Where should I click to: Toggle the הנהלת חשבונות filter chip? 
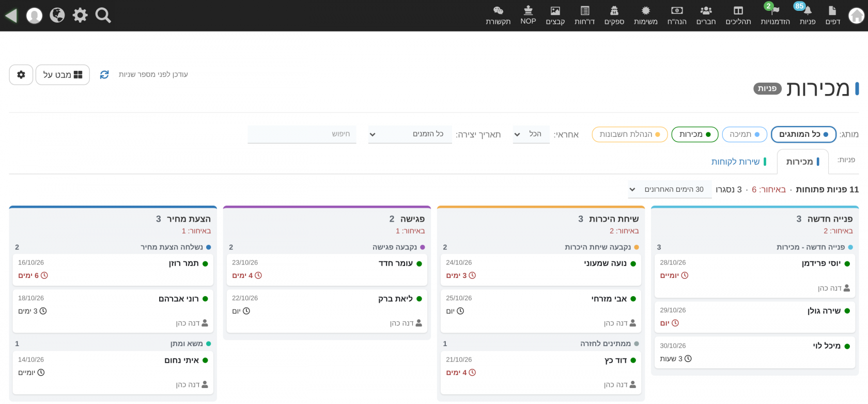click(x=630, y=134)
